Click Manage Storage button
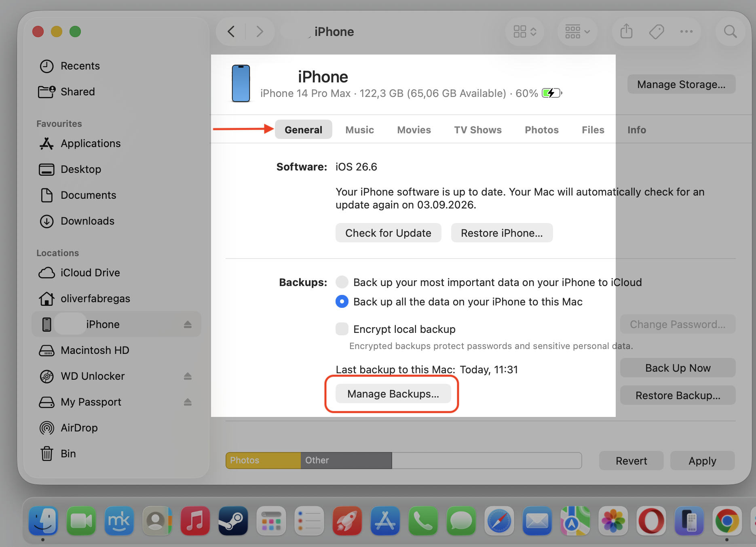Screen dimensions: 756x547 click(681, 84)
